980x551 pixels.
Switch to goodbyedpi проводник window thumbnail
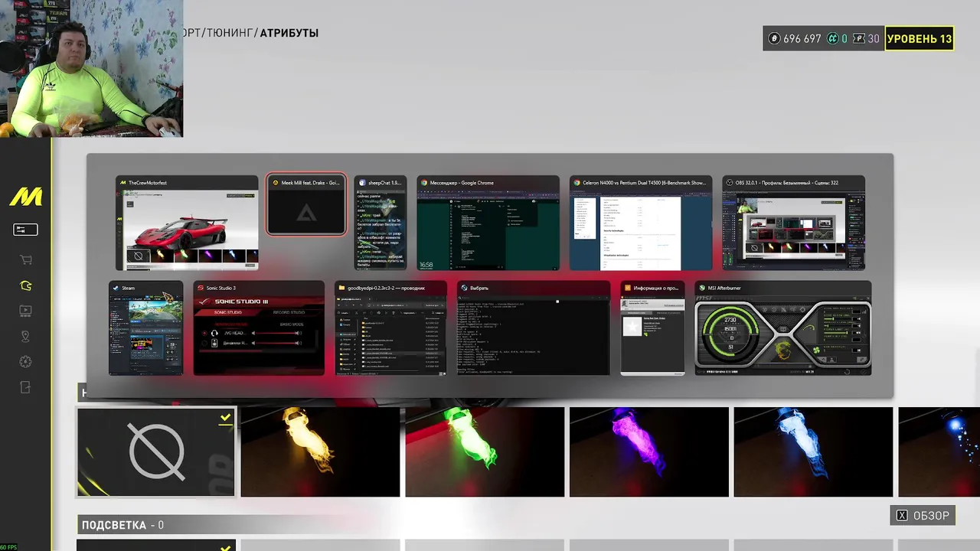coord(390,328)
